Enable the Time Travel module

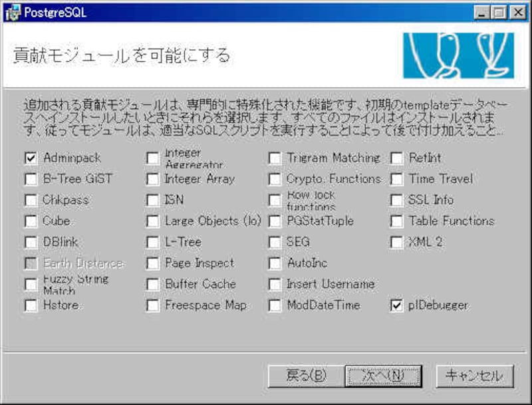[x=396, y=179]
